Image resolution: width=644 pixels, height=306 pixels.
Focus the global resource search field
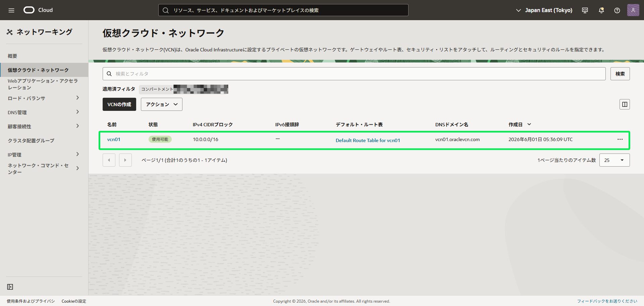(x=283, y=10)
